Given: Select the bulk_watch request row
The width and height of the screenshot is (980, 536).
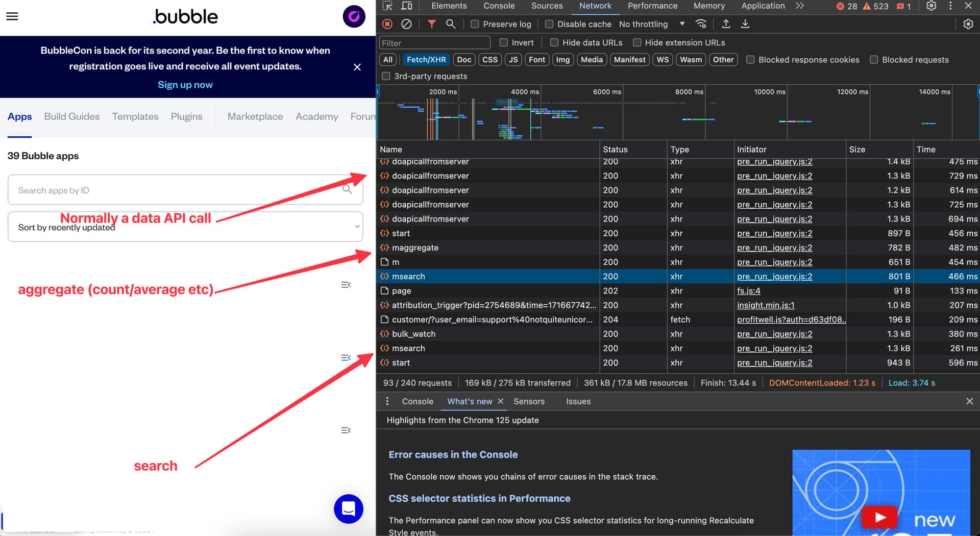Looking at the screenshot, I should click(x=678, y=334).
